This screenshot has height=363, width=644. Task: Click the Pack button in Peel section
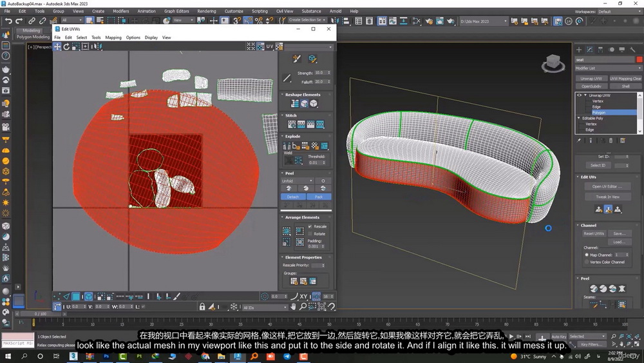(x=319, y=197)
